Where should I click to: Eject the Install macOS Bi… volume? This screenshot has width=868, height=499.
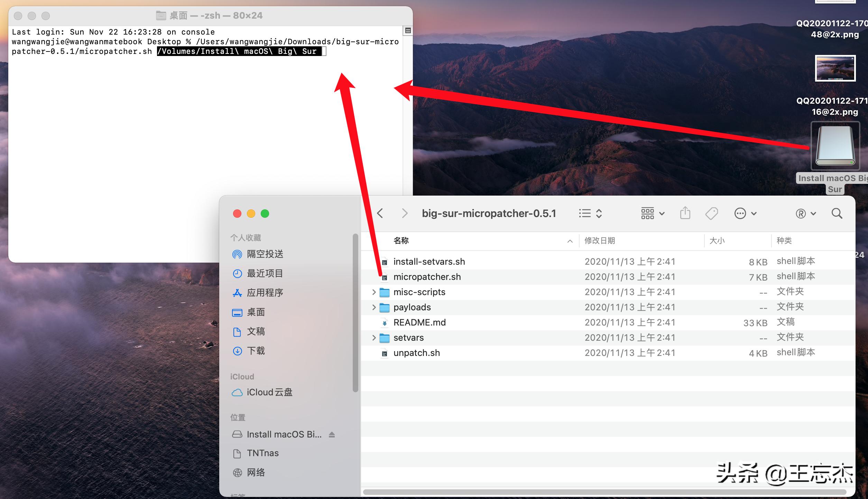(332, 434)
